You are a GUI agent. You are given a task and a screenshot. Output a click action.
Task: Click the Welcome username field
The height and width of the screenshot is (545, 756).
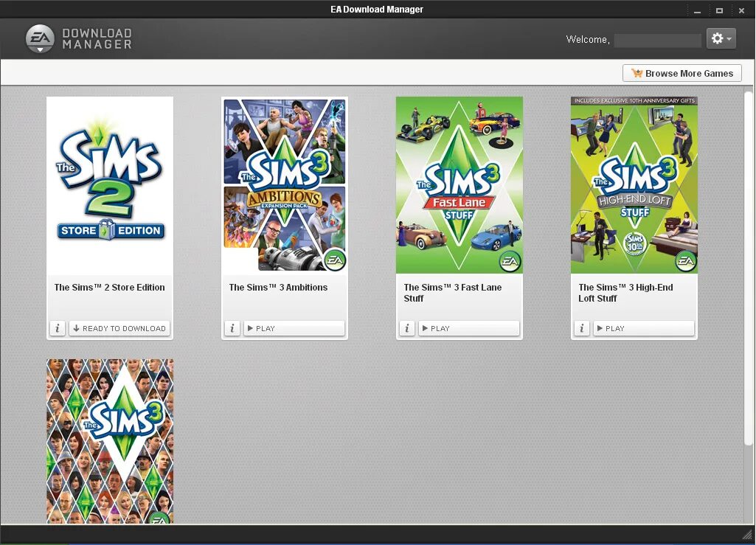(657, 39)
